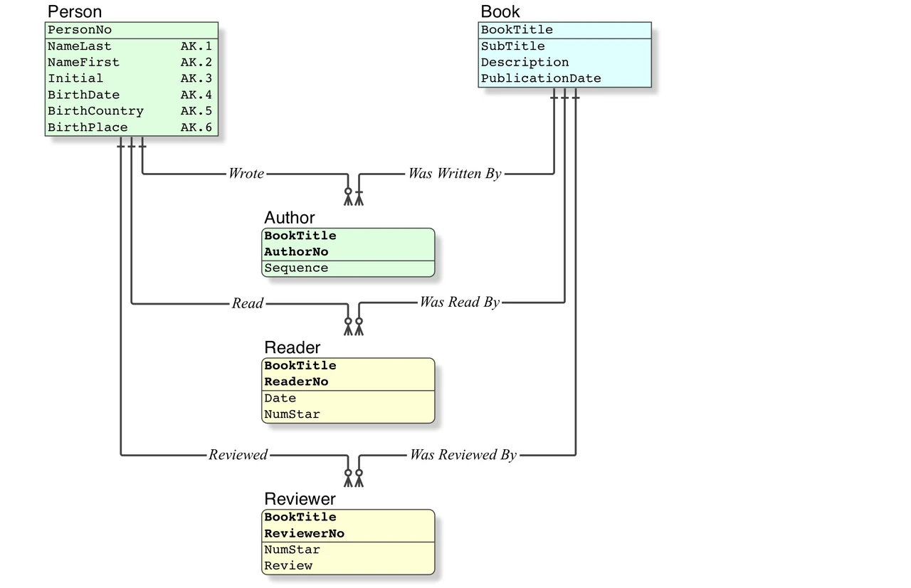Image resolution: width=911 pixels, height=588 pixels.
Task: Select PublicationDate in Book entity
Action: [x=541, y=78]
